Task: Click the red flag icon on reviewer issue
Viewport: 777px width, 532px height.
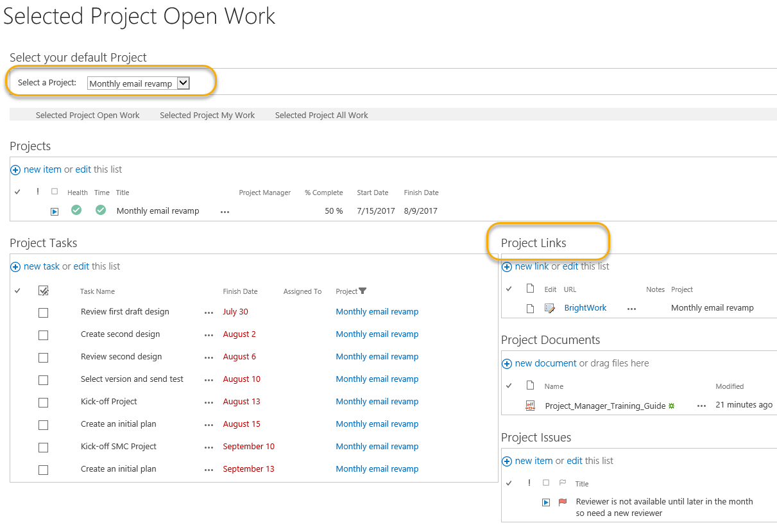Action: tap(563, 502)
